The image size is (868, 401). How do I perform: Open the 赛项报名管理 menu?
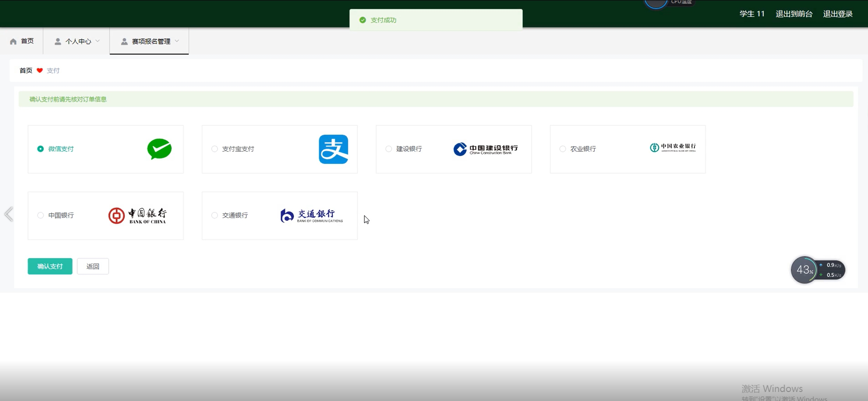tap(149, 41)
